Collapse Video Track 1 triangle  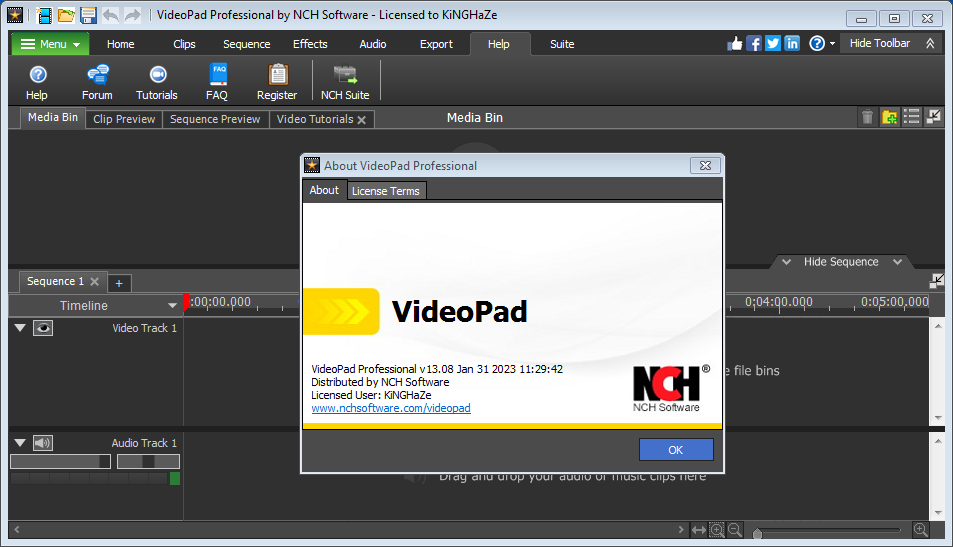coord(20,328)
